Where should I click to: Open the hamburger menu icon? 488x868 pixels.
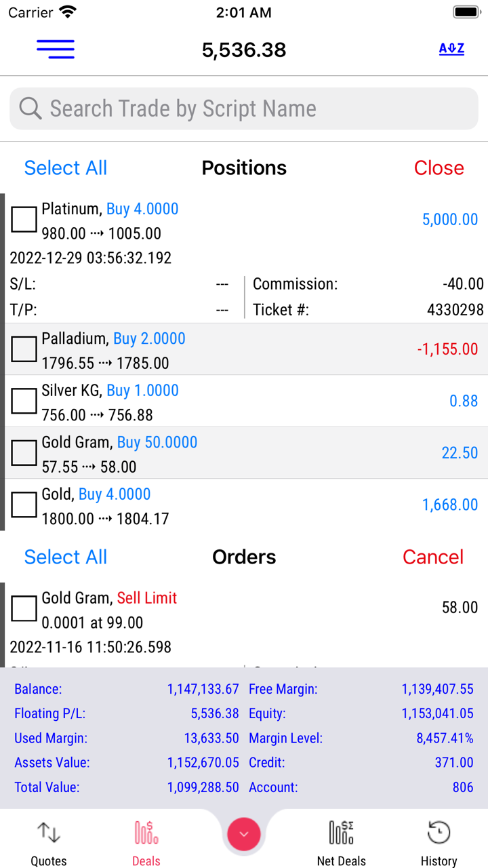[x=56, y=49]
